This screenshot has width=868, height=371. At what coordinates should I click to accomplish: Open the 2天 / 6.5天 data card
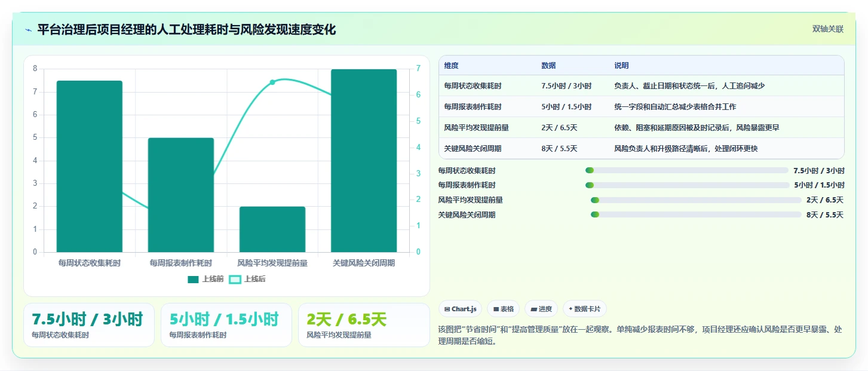tap(364, 325)
